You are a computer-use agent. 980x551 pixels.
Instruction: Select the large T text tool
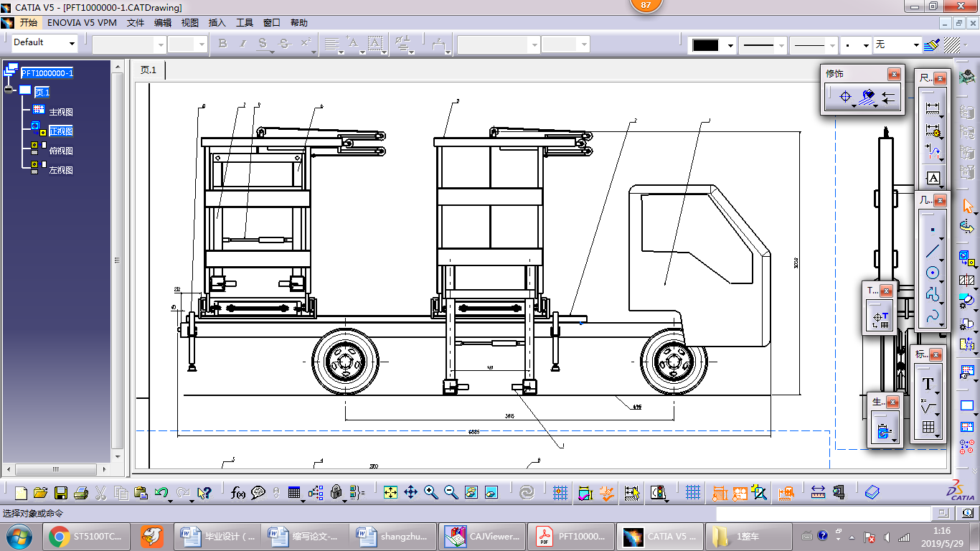coord(928,384)
